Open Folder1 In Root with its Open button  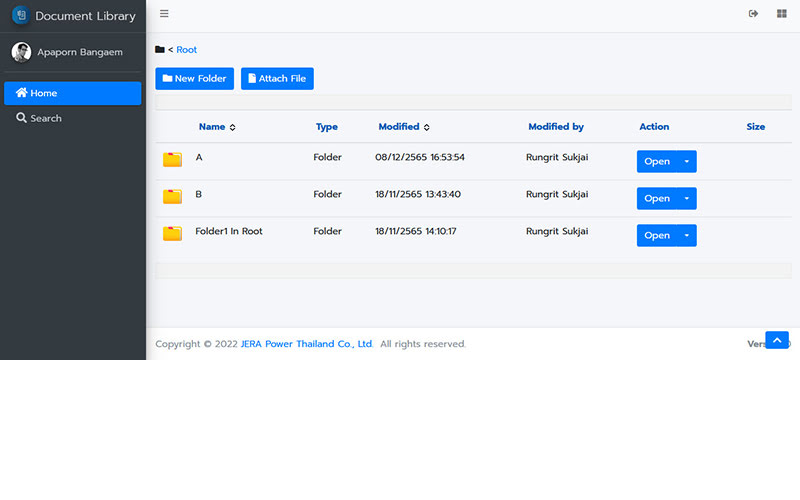pyautogui.click(x=657, y=235)
